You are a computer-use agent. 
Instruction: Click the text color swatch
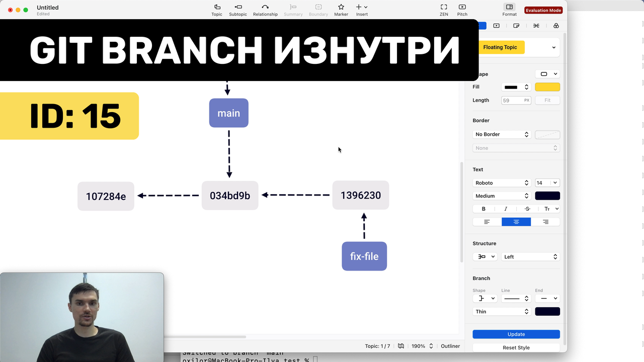[x=547, y=196]
